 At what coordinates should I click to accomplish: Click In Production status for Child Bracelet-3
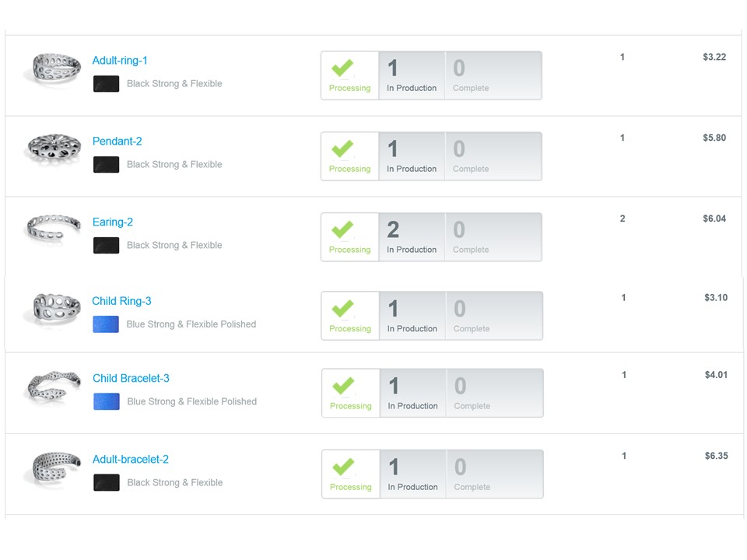(412, 393)
